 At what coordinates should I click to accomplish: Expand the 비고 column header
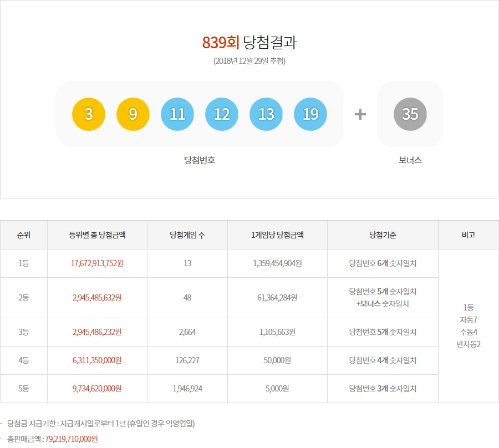pyautogui.click(x=469, y=235)
